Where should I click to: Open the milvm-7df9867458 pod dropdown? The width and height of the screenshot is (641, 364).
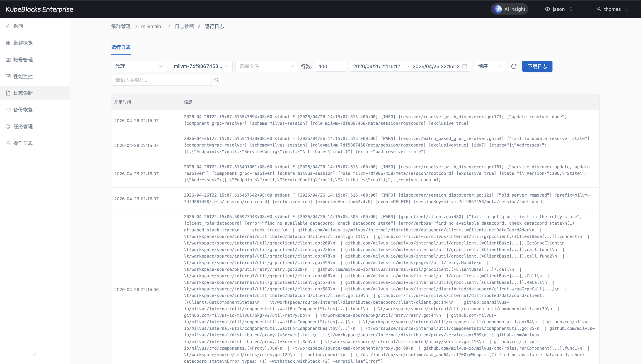201,66
